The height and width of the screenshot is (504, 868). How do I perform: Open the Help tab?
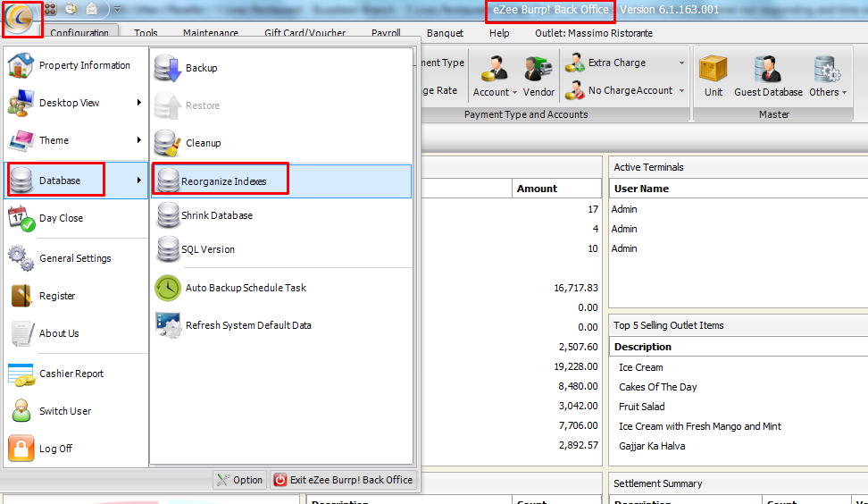click(499, 33)
